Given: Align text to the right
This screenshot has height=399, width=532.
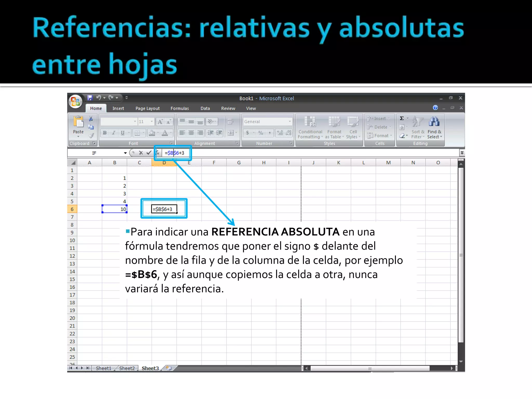Looking at the screenshot, I should point(200,133).
